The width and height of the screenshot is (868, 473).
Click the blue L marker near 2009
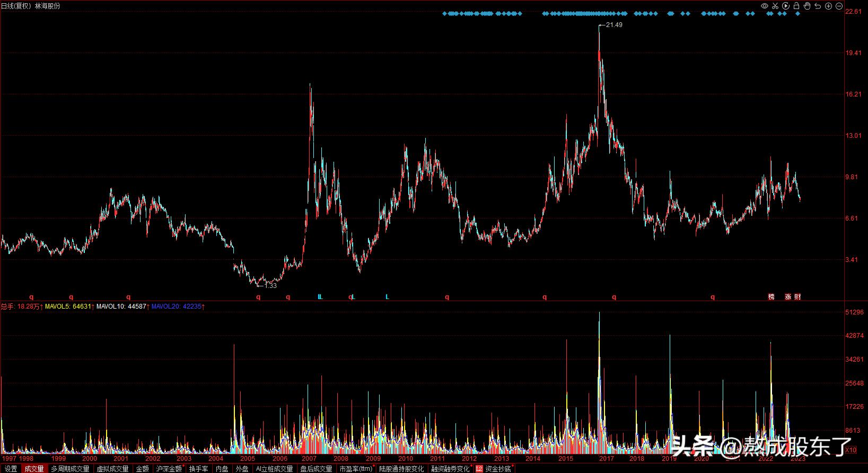[x=387, y=297]
